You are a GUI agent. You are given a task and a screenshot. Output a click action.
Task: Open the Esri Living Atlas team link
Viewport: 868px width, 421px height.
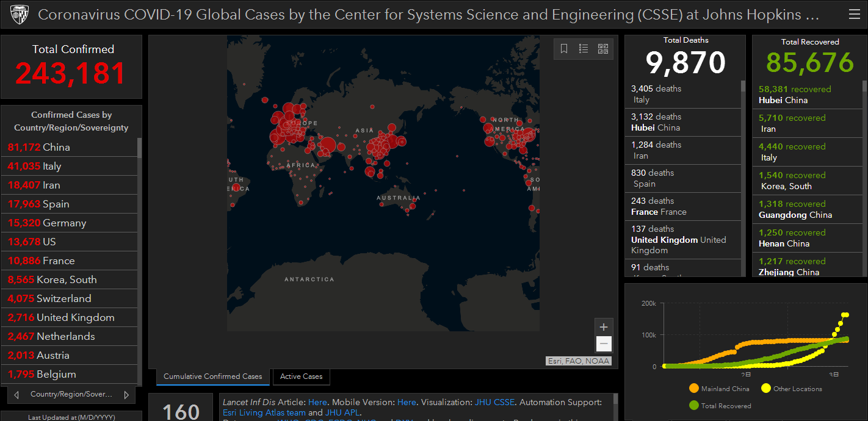click(264, 412)
